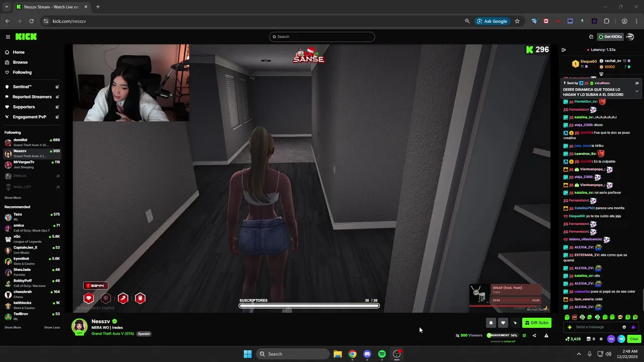Open Supporters in the sidebar
Image resolution: width=644 pixels, height=362 pixels.
pos(31,107)
